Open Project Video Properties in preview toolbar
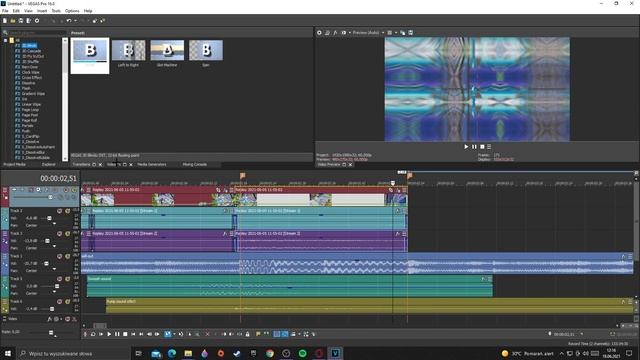 coord(319,33)
